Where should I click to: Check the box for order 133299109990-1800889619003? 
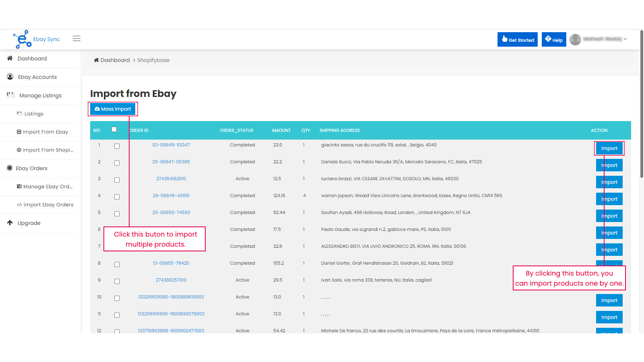(x=117, y=298)
